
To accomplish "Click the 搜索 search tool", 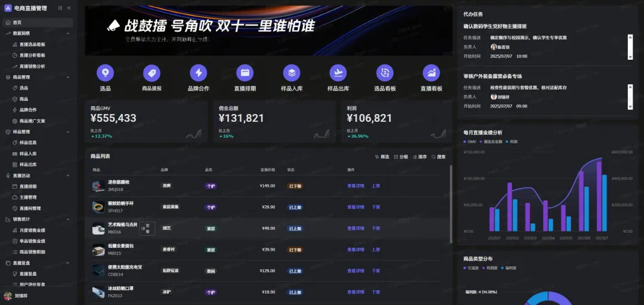I will (x=439, y=156).
